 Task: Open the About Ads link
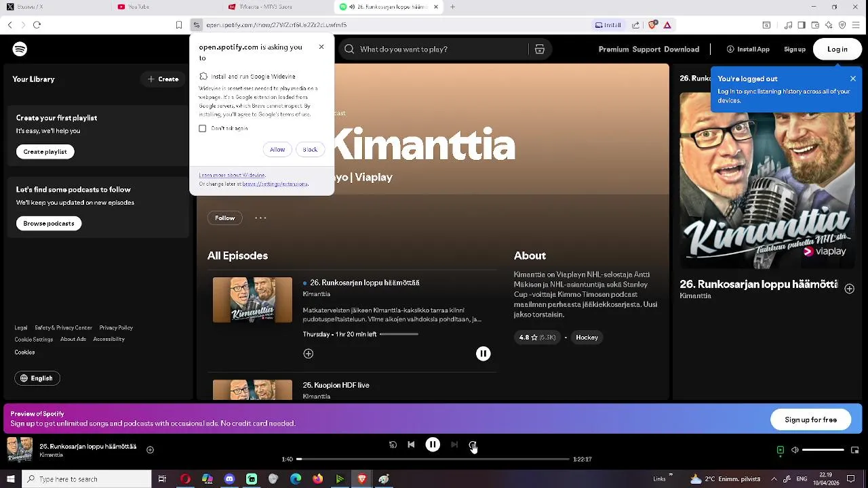73,340
